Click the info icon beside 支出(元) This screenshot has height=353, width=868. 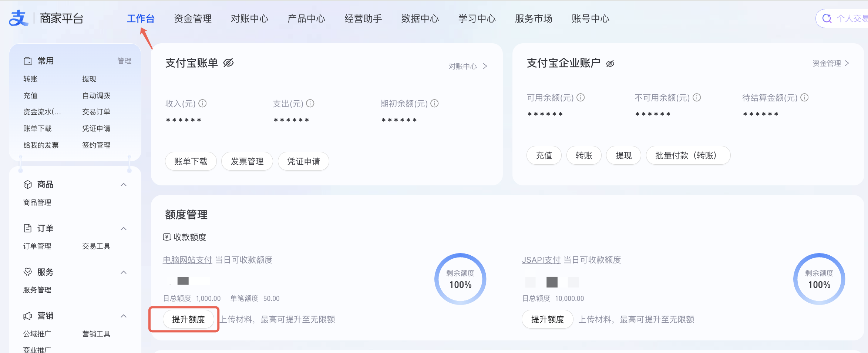310,103
